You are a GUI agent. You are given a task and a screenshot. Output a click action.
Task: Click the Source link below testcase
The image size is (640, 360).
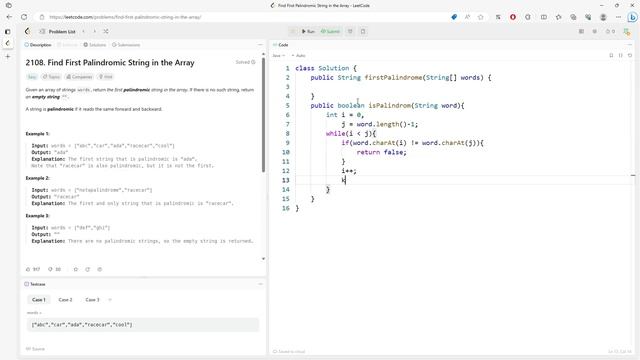[x=36, y=349]
